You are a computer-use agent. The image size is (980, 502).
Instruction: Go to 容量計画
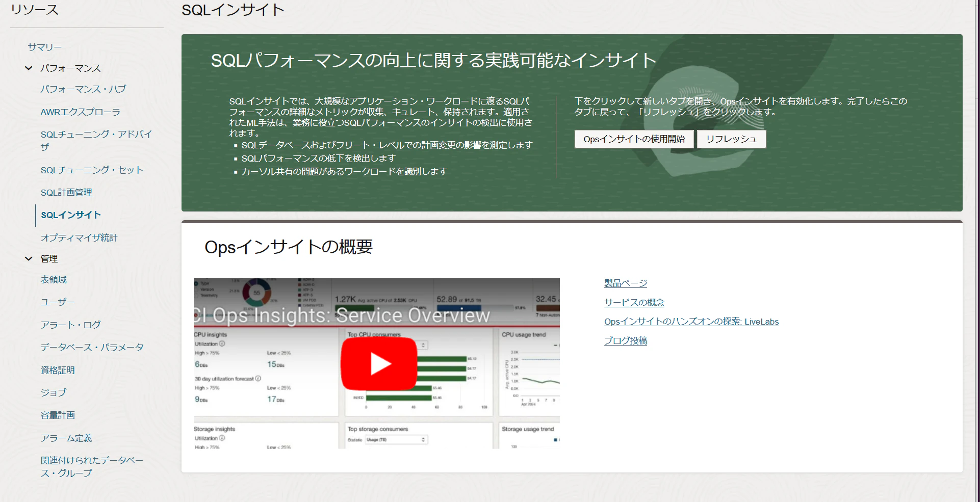pos(58,415)
